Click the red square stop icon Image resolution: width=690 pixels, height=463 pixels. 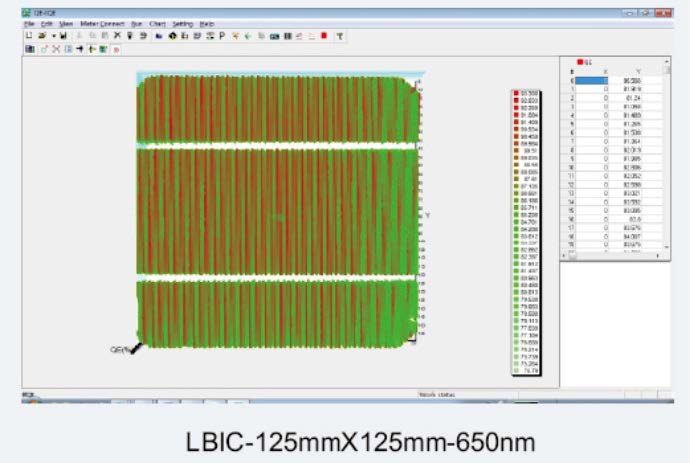[323, 35]
